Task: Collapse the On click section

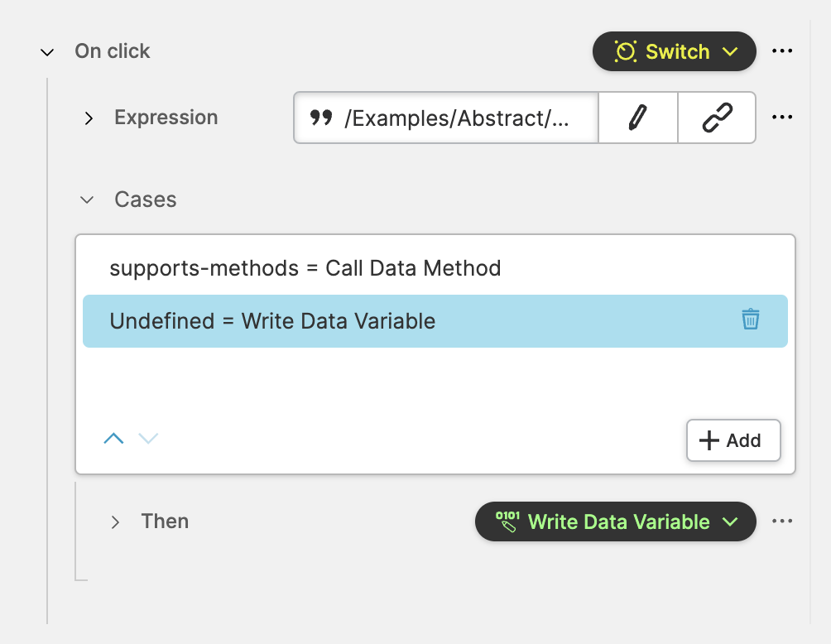Action: click(x=47, y=52)
